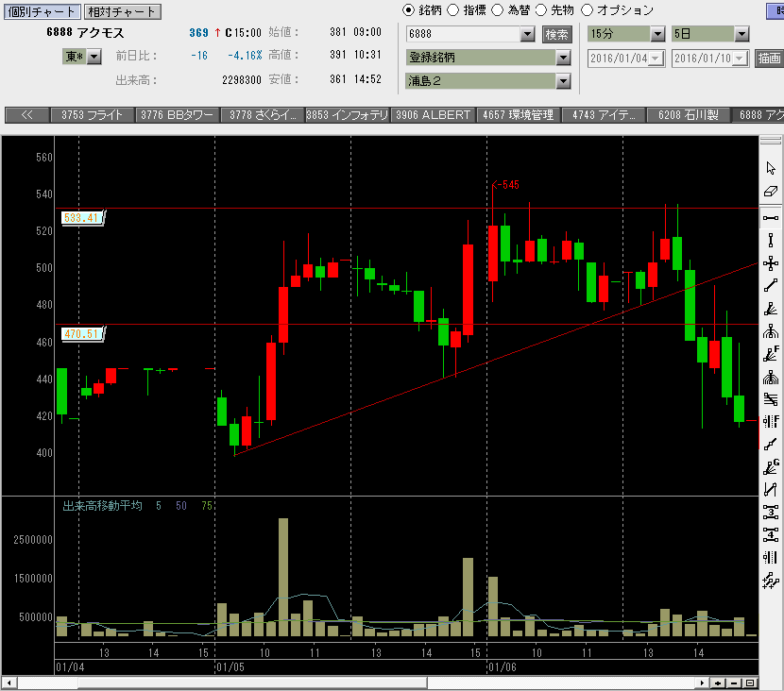The width and height of the screenshot is (784, 691).
Task: Open the stock code 6888 dropdown
Action: pyautogui.click(x=527, y=34)
